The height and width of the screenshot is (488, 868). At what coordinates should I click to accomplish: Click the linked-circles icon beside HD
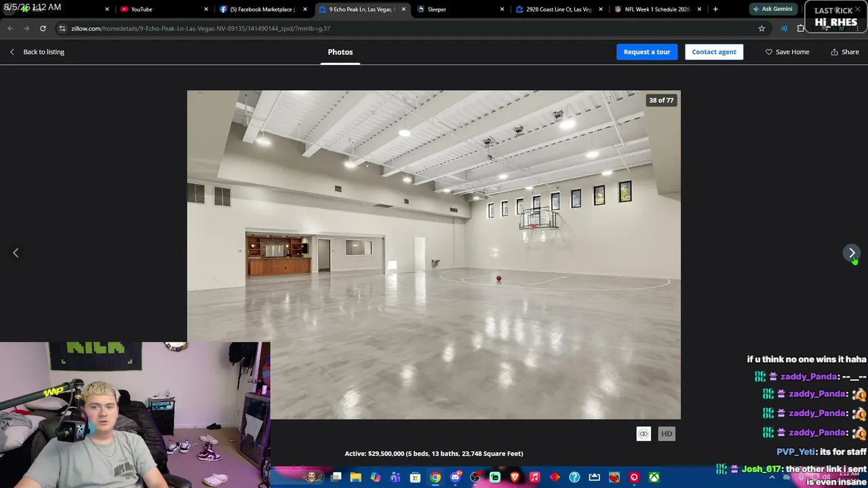pyautogui.click(x=644, y=434)
